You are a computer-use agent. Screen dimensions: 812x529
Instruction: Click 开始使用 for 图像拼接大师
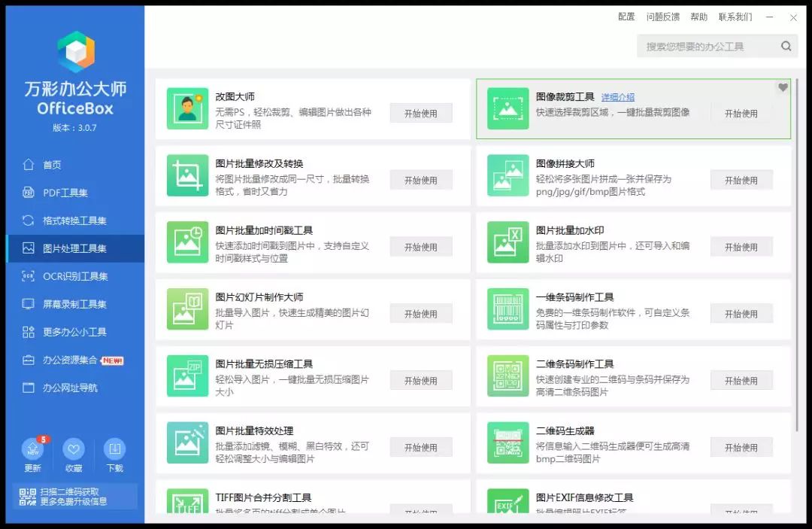click(x=741, y=181)
